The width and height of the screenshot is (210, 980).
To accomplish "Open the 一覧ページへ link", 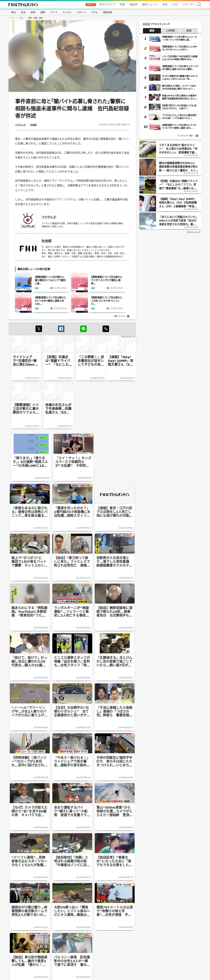I will pos(121,316).
